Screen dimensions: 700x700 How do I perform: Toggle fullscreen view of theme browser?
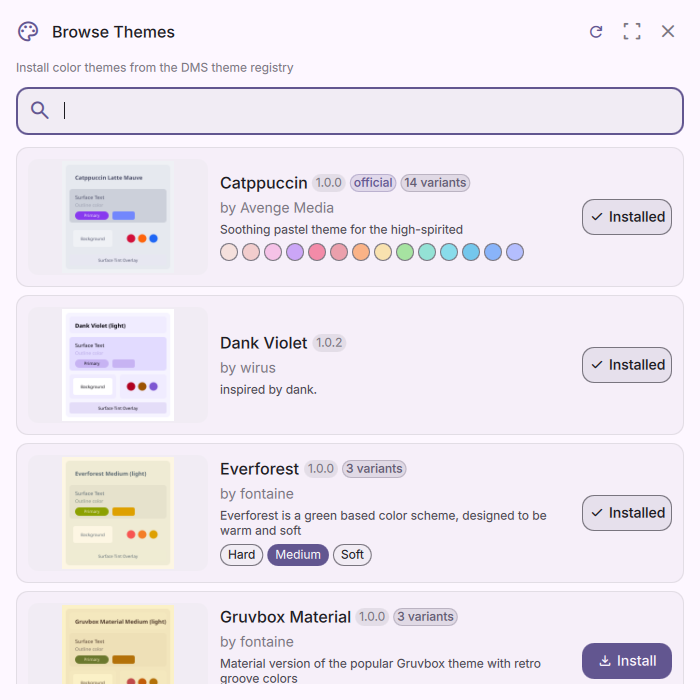click(632, 32)
